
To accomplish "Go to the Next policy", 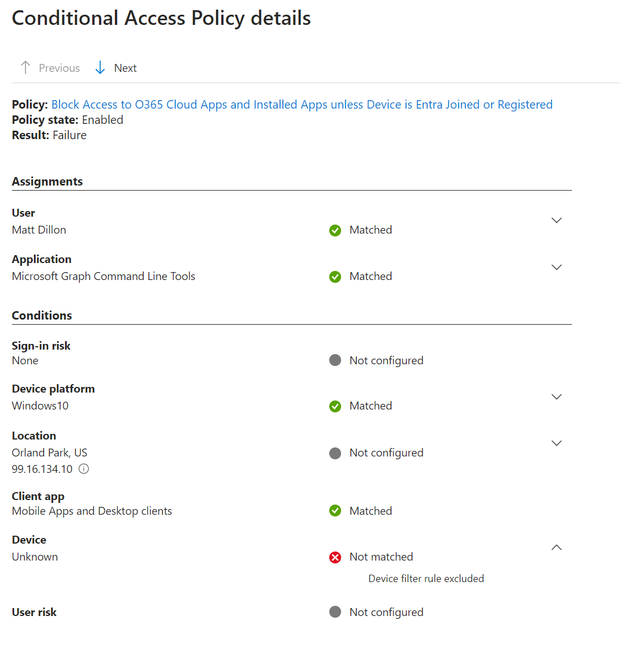I will (x=125, y=68).
